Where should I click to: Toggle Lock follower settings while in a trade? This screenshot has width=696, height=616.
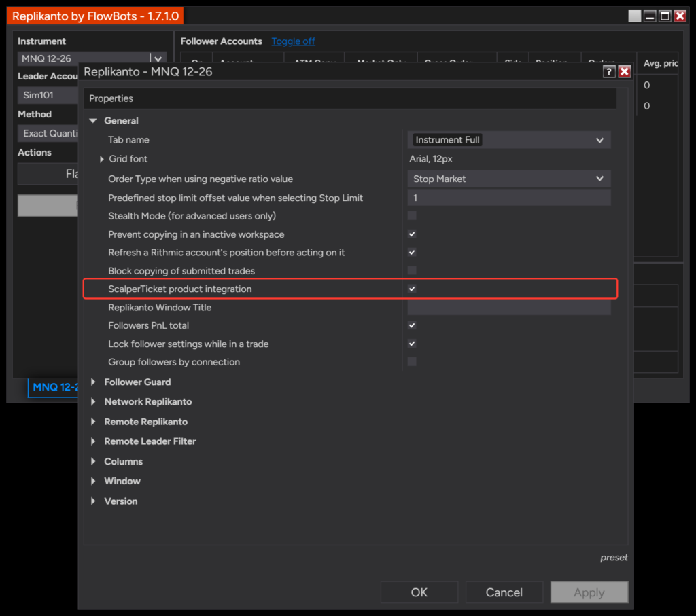[x=412, y=344]
